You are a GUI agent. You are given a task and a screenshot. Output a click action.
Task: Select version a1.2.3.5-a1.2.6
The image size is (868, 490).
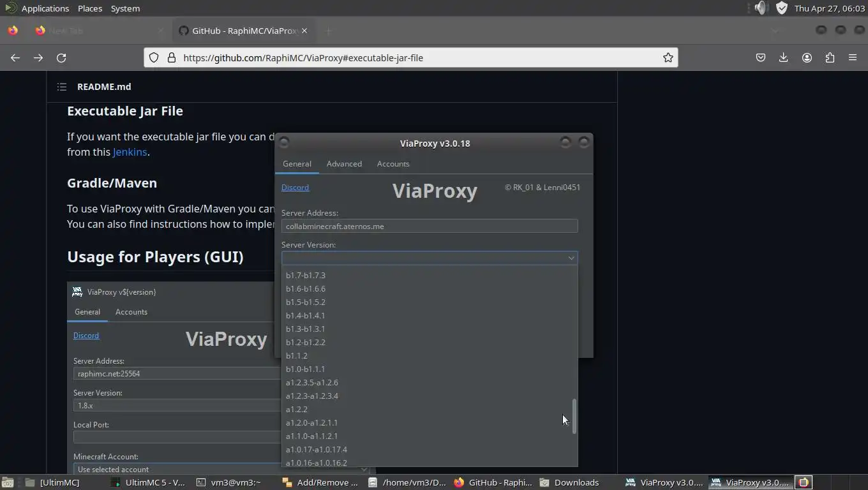click(430, 383)
